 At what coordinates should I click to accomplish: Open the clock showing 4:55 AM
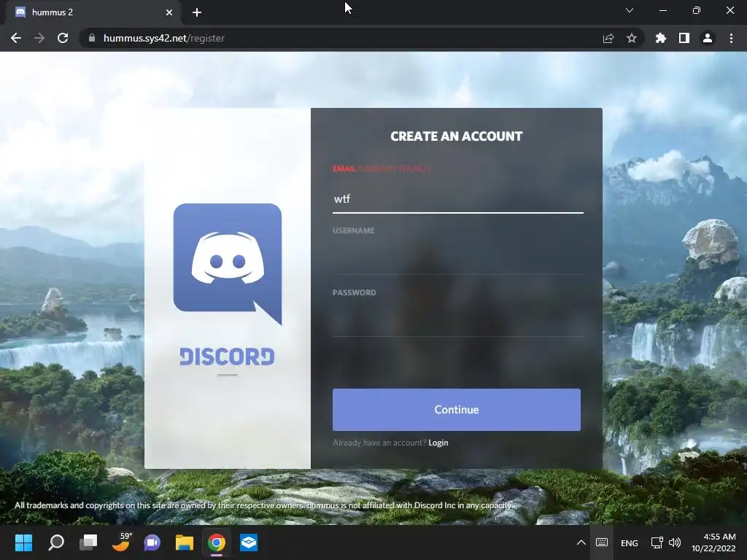(713, 542)
